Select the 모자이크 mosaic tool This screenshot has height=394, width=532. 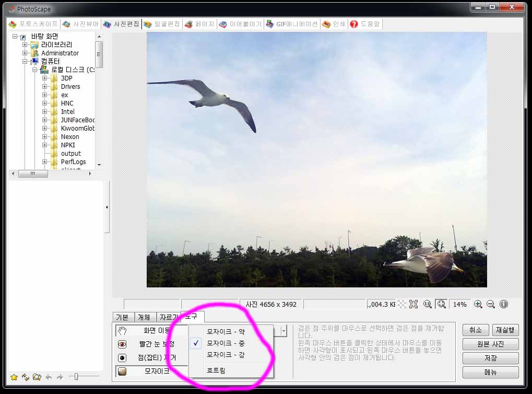pos(151,371)
